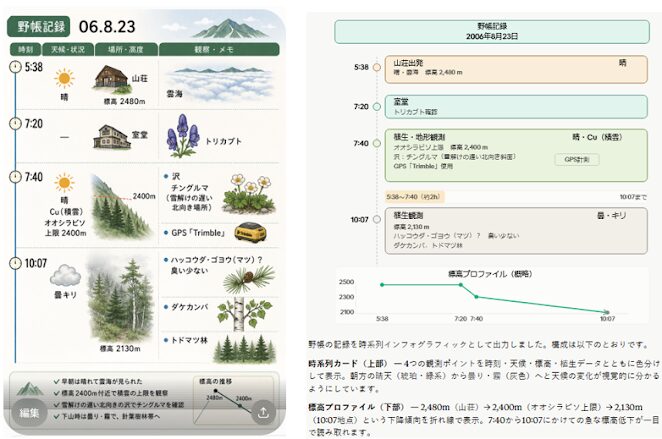
Task: Click the 野帳記録 2006年8月23日 header card
Action: point(492,32)
